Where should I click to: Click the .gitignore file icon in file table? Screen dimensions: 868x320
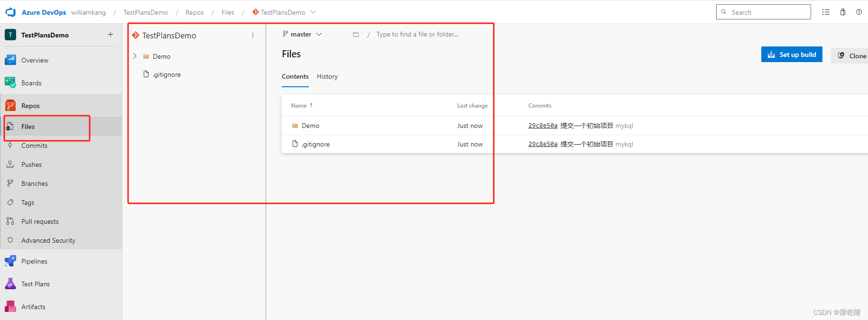[295, 144]
